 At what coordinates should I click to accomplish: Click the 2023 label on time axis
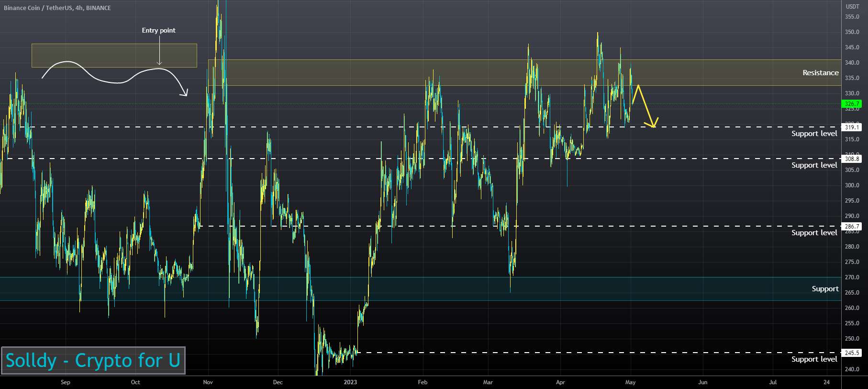click(x=350, y=382)
